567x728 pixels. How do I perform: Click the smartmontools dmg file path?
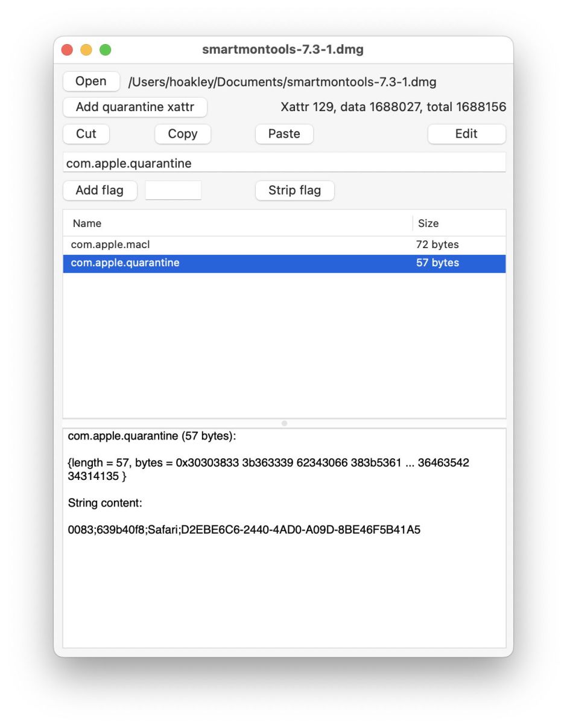pyautogui.click(x=281, y=81)
